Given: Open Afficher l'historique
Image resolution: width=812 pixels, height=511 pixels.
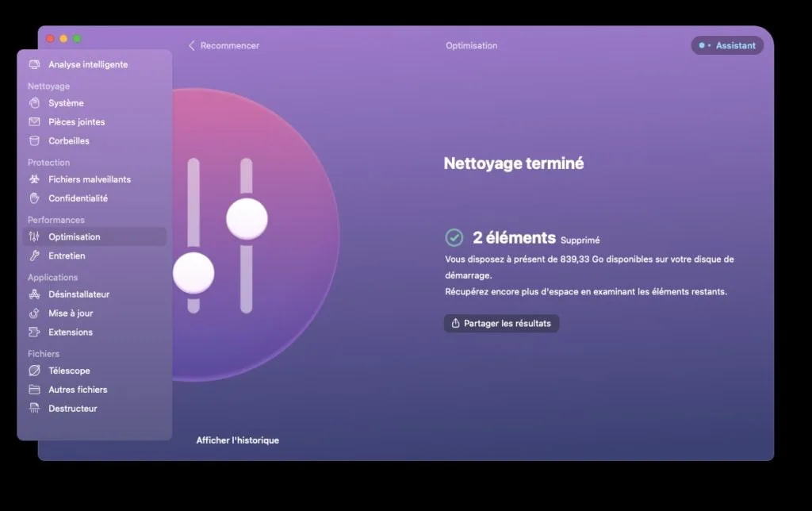Looking at the screenshot, I should click(x=238, y=440).
